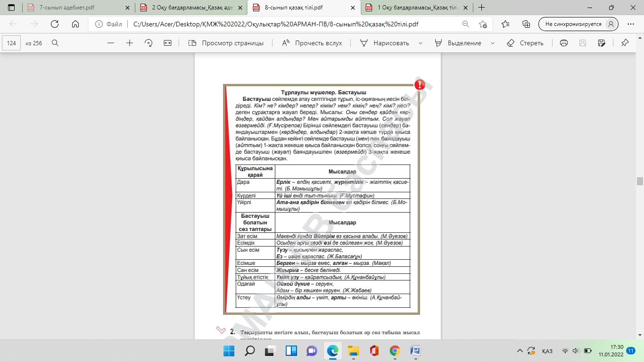
Task: Open Google Chrome from the taskbar
Action: 395,351
